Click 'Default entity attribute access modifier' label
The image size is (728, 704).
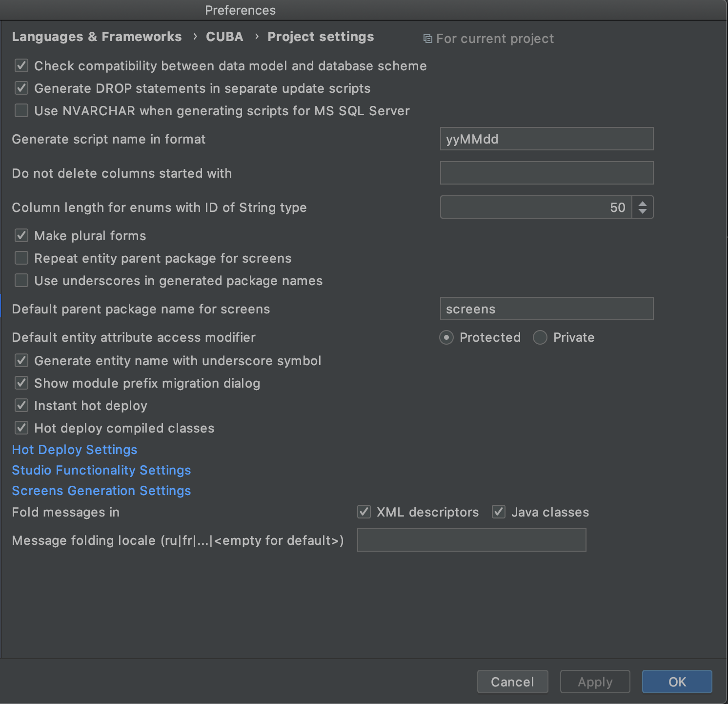(x=134, y=337)
